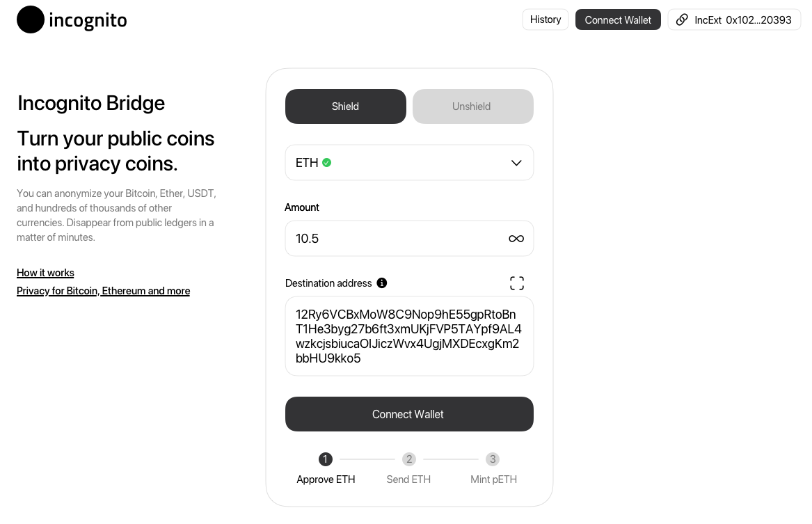Image resolution: width=812 pixels, height=524 pixels.
Task: Switch to the Unshield tab
Action: tap(473, 106)
